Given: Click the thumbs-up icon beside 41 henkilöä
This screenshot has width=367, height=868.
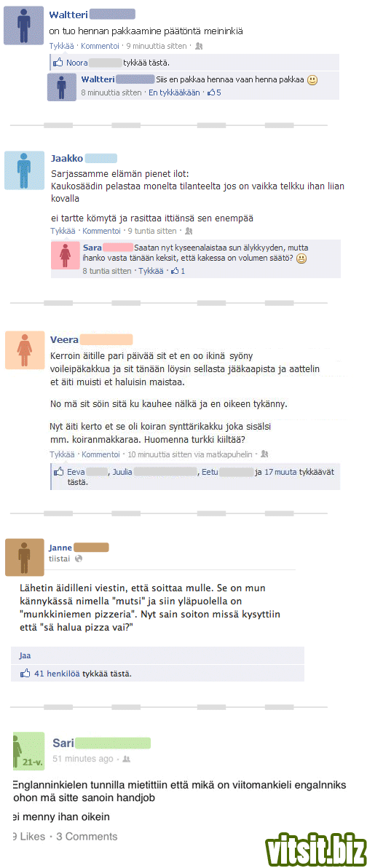Looking at the screenshot, I should tap(25, 674).
